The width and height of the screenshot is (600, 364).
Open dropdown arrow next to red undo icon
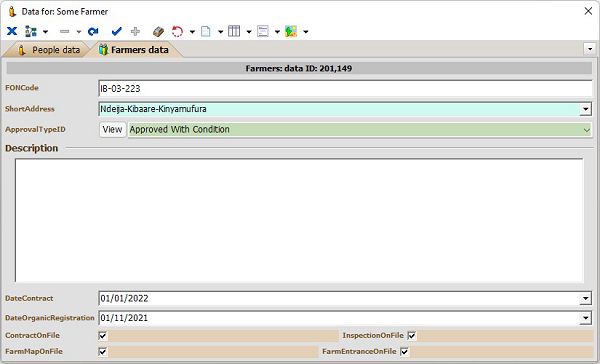coord(192,31)
